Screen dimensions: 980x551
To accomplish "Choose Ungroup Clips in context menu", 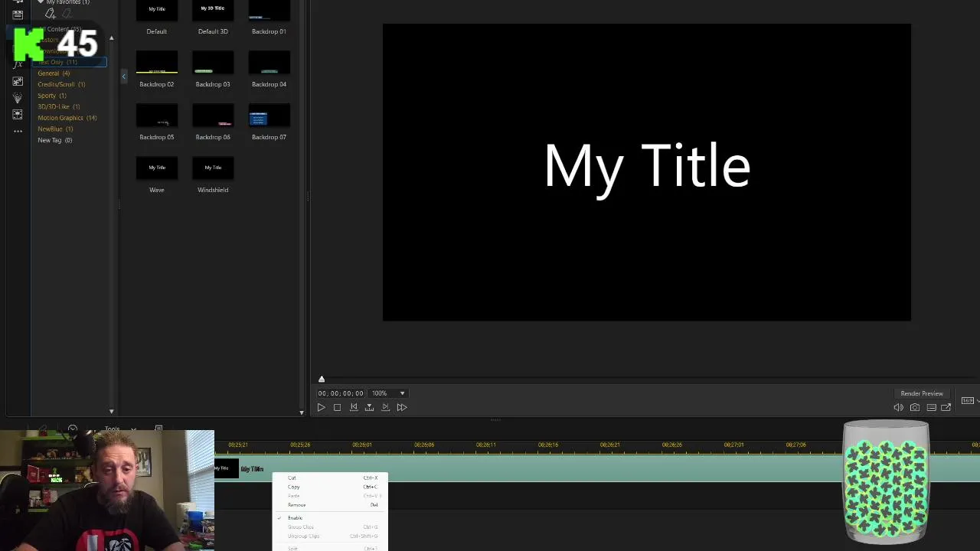I will [330, 536].
